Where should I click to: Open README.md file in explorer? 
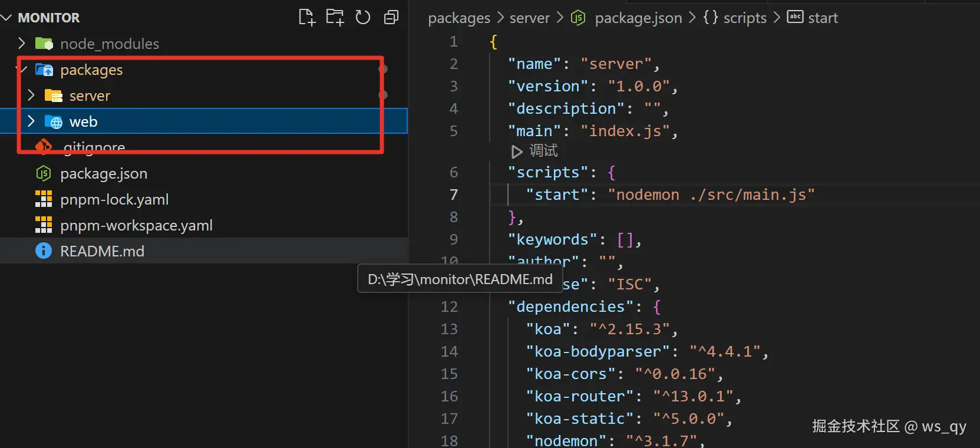(102, 251)
